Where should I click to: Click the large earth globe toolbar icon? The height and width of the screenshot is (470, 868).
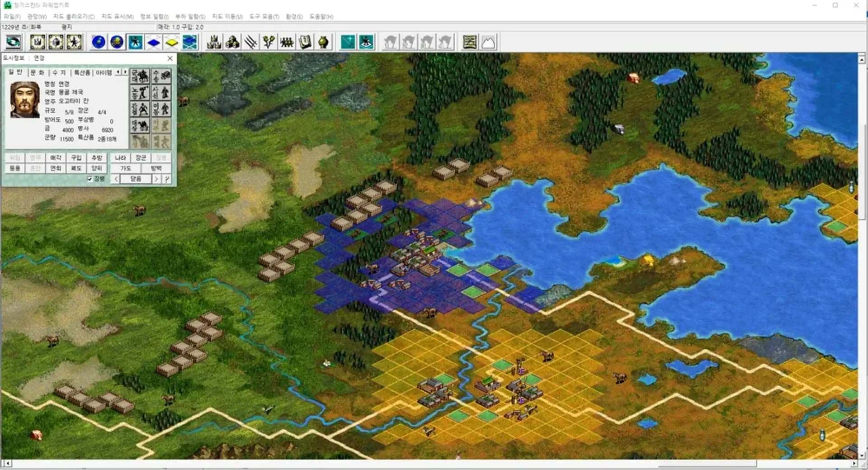point(117,43)
